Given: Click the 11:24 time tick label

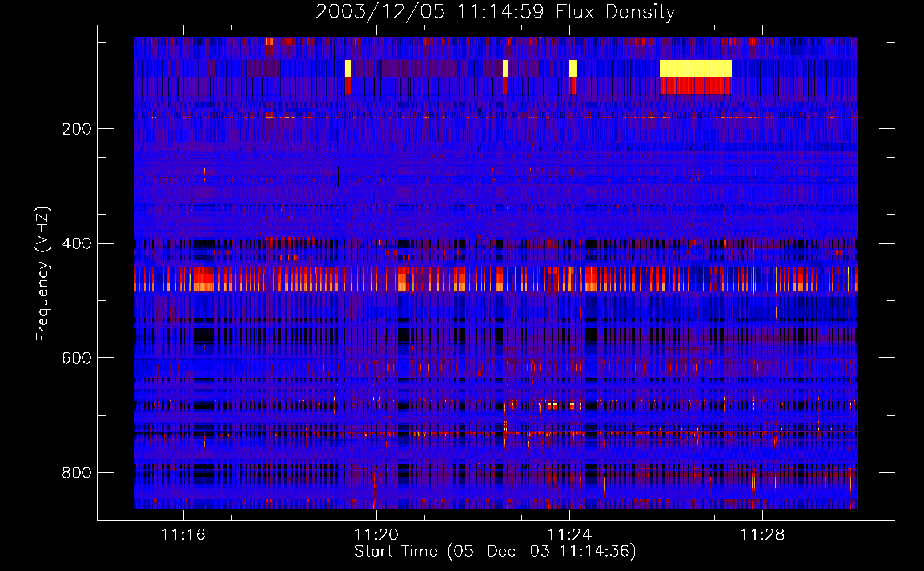Looking at the screenshot, I should (x=569, y=535).
